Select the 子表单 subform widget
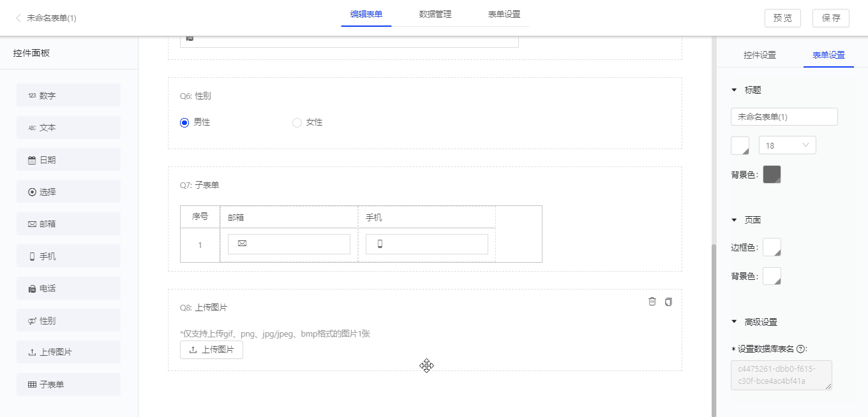 (x=68, y=384)
